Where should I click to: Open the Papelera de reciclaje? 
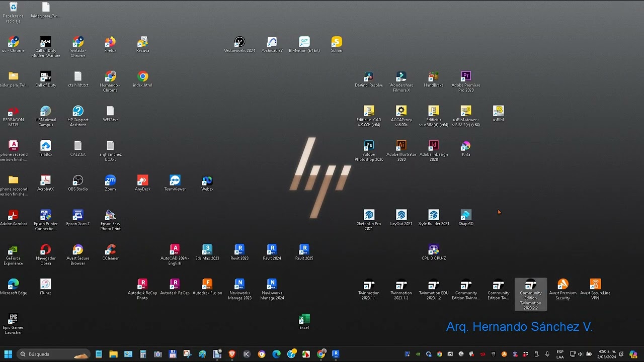(13, 12)
